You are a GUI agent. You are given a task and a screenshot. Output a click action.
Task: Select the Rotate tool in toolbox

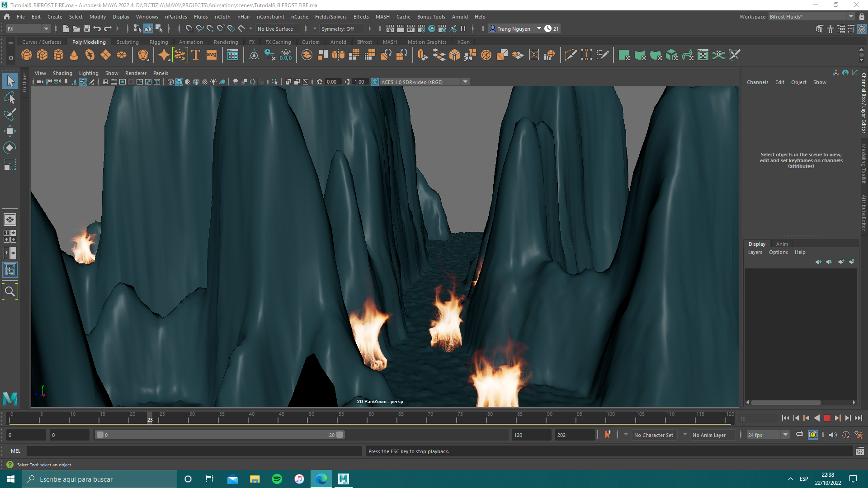tap(10, 148)
